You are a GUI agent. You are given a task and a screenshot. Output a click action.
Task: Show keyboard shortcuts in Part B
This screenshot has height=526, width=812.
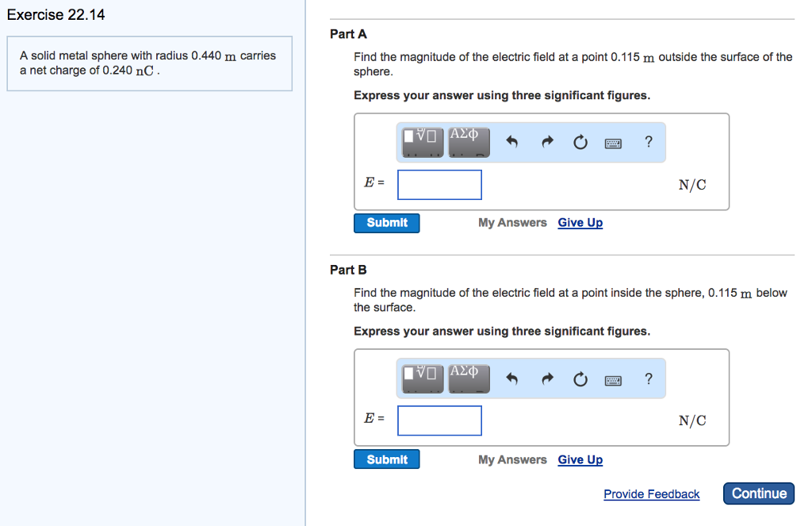tap(614, 380)
